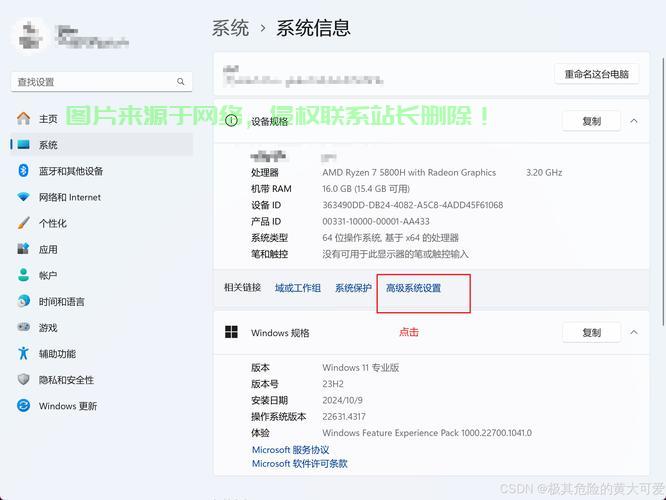Click the Accounts person icon

(23, 275)
